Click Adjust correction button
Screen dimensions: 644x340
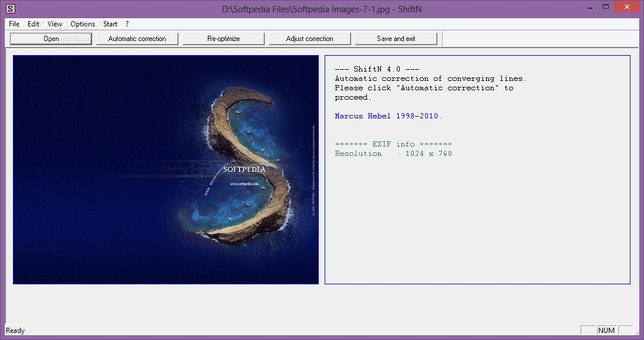tap(310, 39)
